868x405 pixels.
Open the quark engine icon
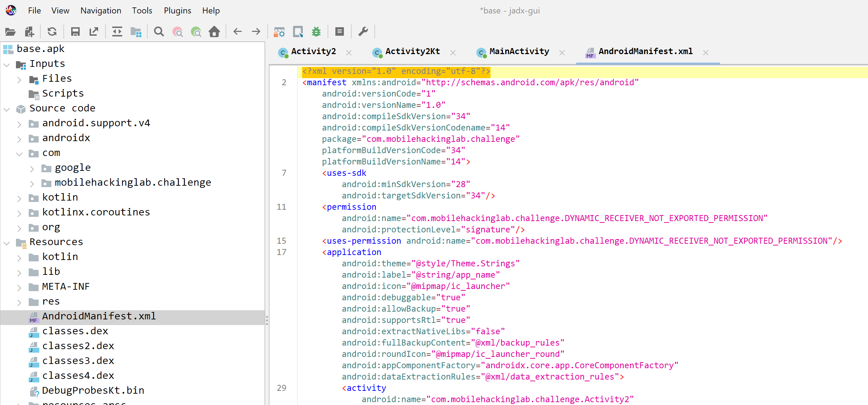(x=298, y=32)
